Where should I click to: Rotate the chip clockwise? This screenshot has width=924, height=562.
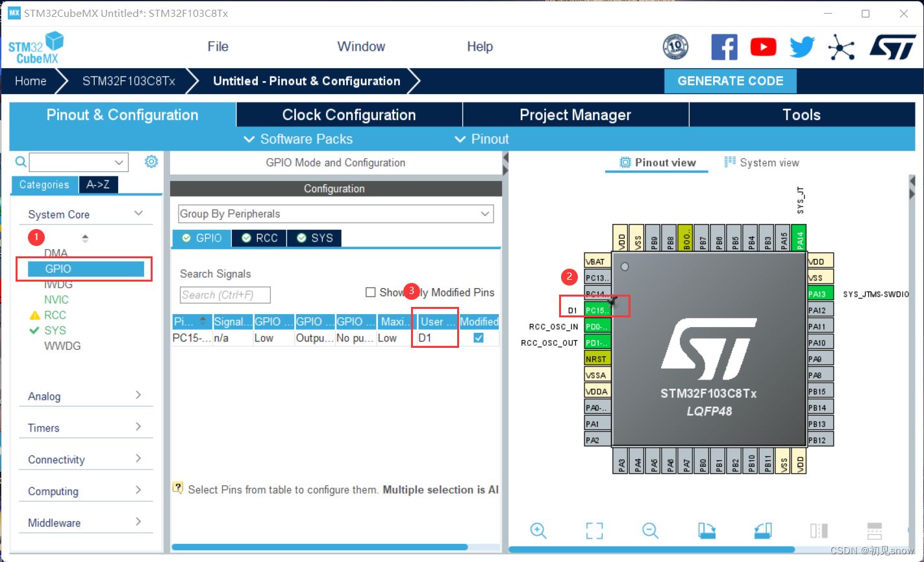pyautogui.click(x=706, y=531)
